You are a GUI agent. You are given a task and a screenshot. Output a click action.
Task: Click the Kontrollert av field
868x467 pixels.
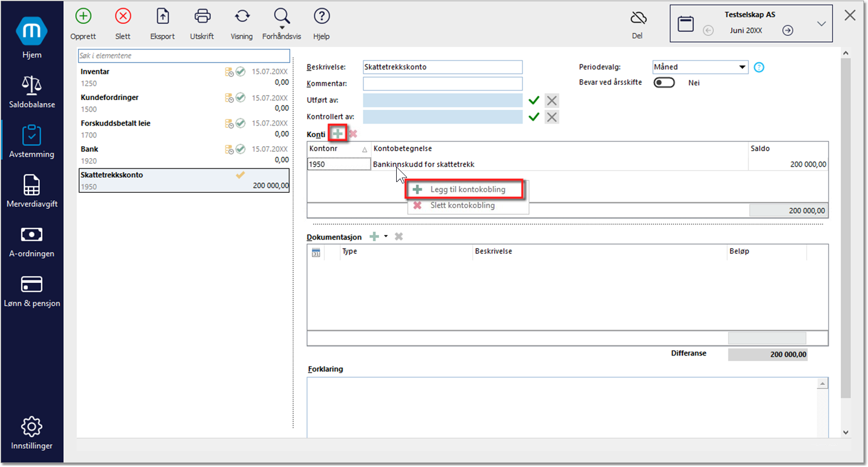(442, 117)
